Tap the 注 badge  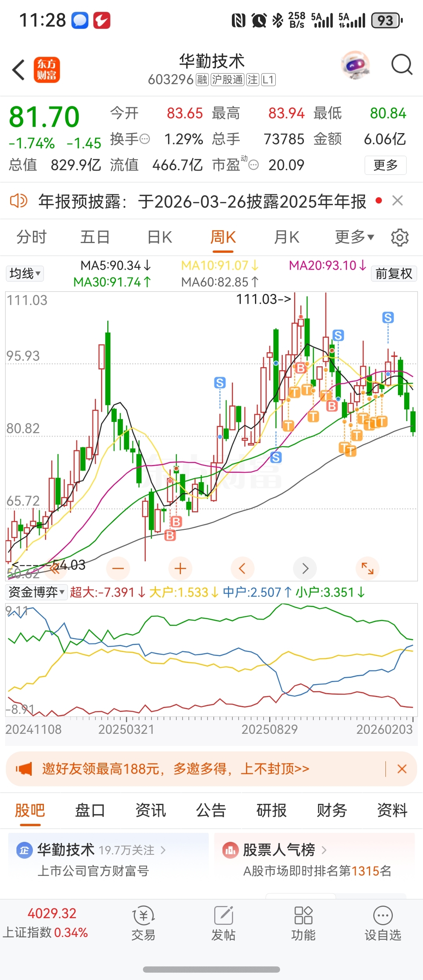[253, 80]
